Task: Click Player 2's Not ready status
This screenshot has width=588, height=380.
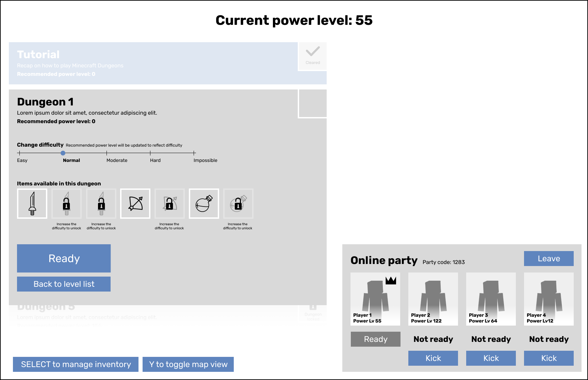Action: pos(433,339)
